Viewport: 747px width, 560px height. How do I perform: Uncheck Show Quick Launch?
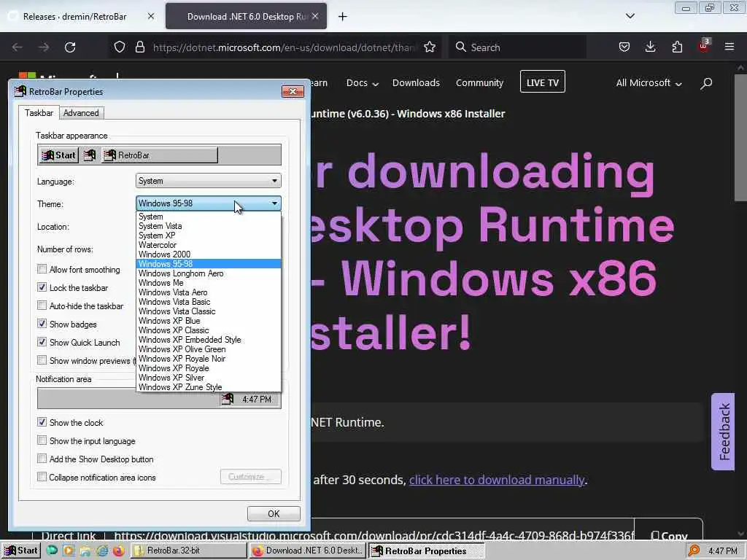(x=42, y=342)
